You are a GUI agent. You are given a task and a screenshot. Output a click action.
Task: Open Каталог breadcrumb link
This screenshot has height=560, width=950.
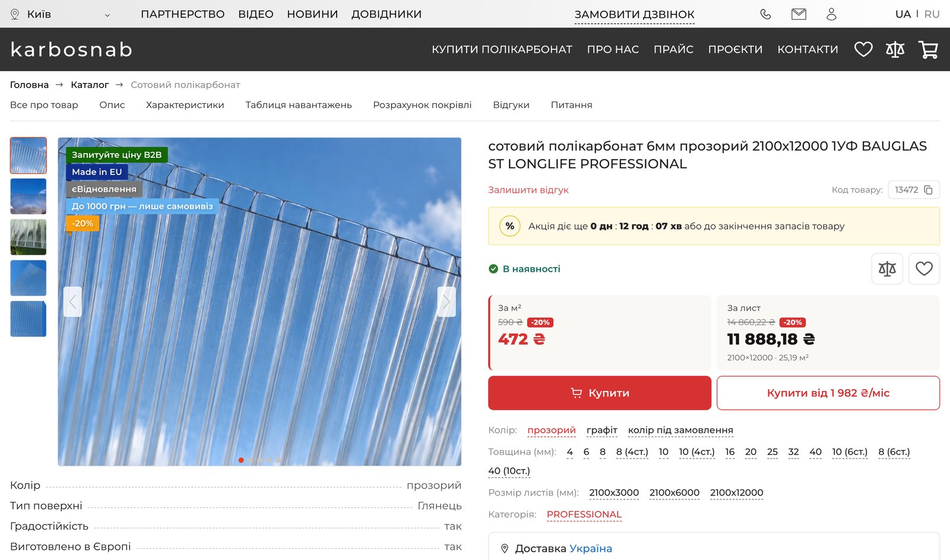click(90, 85)
